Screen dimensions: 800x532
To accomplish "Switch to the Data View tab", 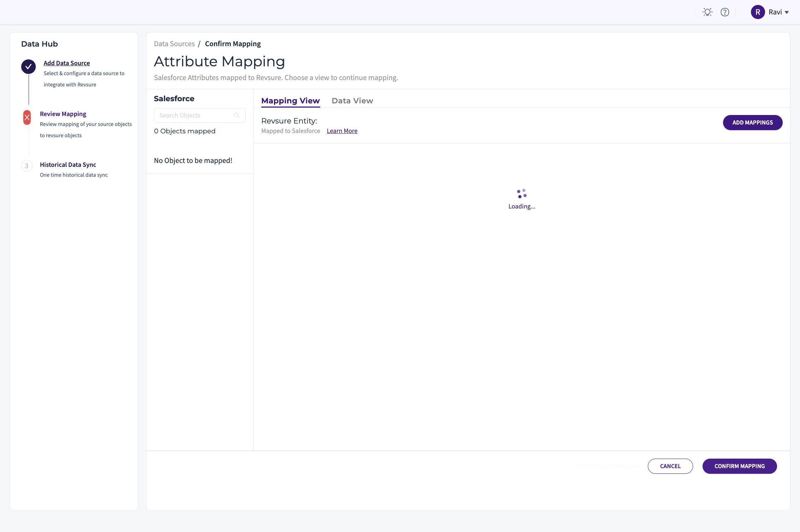I will [x=352, y=101].
